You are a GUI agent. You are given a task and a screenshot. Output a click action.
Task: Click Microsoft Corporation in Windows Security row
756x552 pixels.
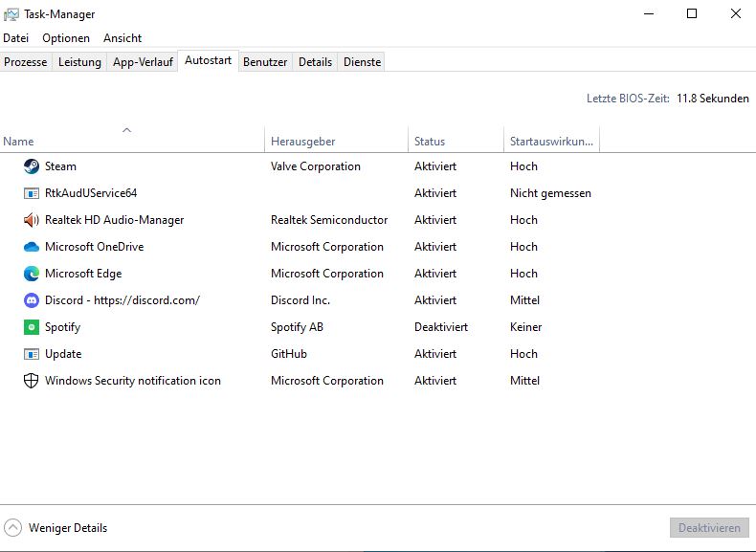pyautogui.click(x=327, y=381)
